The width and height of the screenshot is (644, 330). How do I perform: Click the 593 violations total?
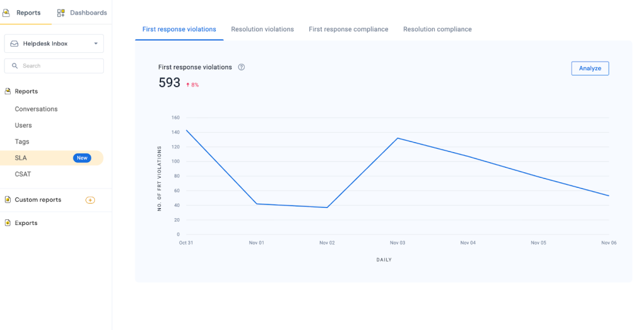click(169, 83)
